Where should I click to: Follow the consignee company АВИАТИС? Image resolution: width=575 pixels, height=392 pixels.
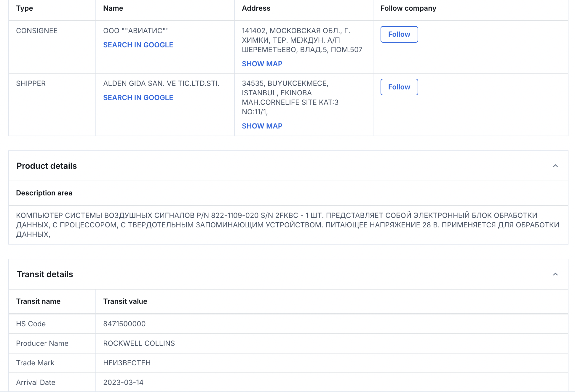[399, 34]
